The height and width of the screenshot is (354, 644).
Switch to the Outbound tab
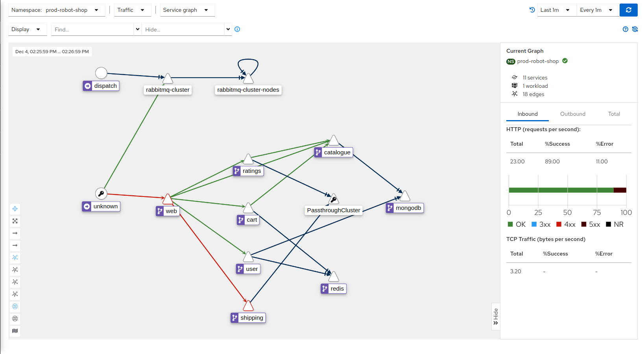(x=572, y=114)
